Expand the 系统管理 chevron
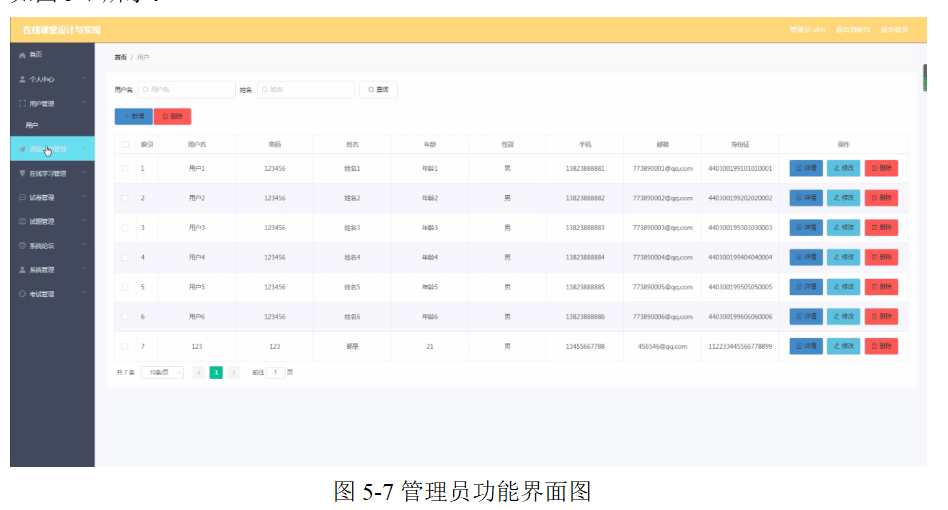Screen dimensions: 948x510 [84, 270]
